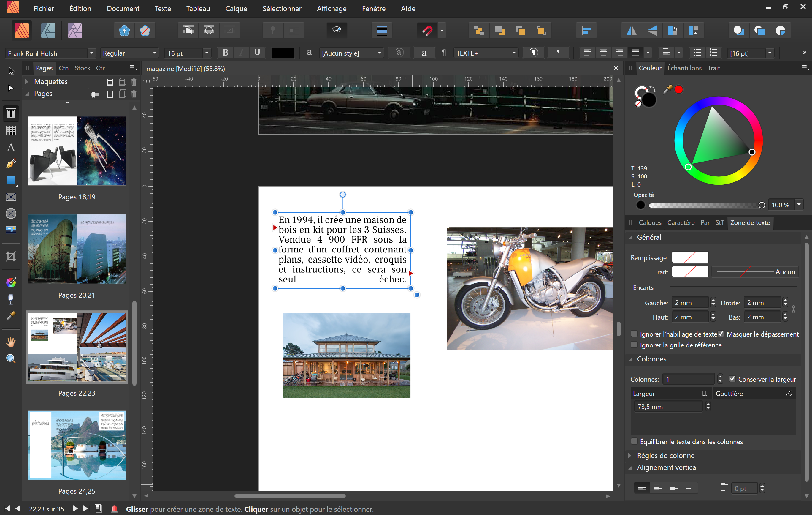Open the font size 16 pt dropdown
The width and height of the screenshot is (812, 515).
pos(207,53)
